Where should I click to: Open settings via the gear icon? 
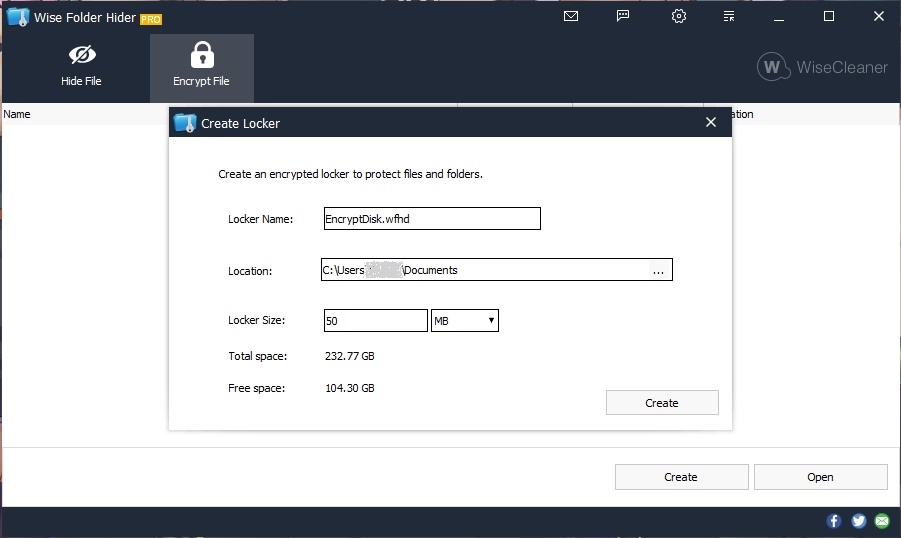pyautogui.click(x=679, y=16)
